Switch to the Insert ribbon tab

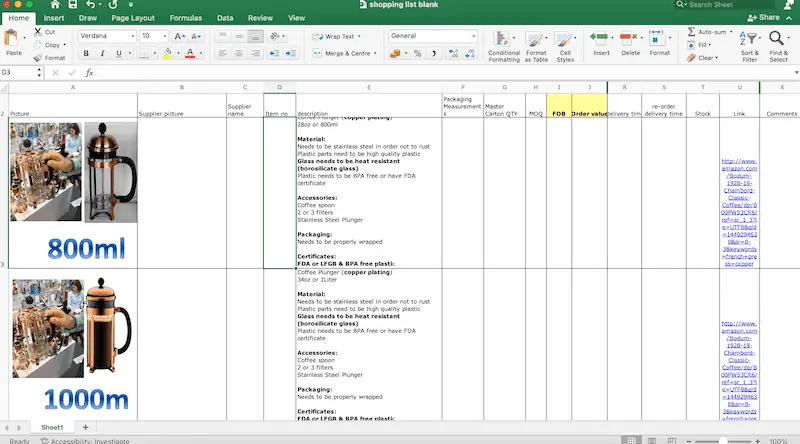pos(54,18)
